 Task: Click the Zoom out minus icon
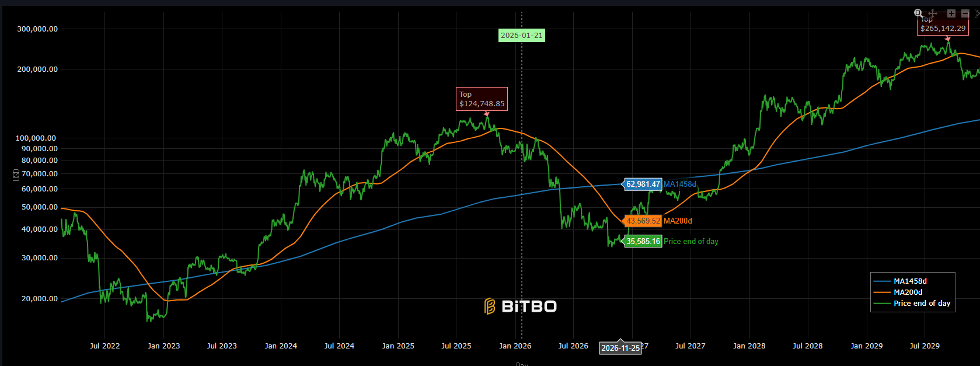pos(965,13)
